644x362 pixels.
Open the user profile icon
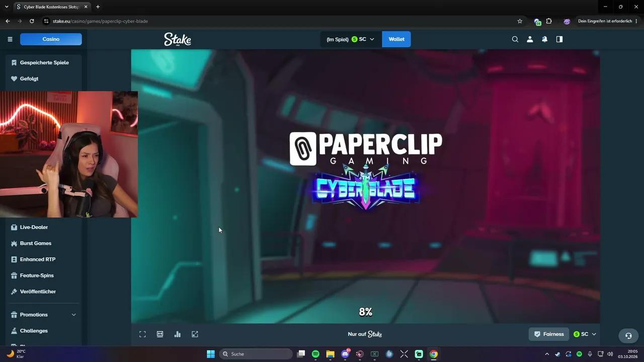pos(530,39)
